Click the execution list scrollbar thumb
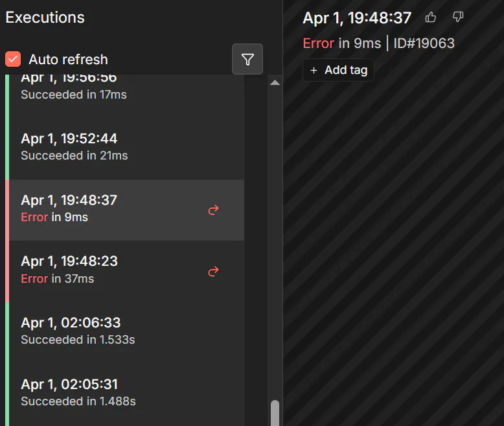The width and height of the screenshot is (504, 426). pos(275,412)
